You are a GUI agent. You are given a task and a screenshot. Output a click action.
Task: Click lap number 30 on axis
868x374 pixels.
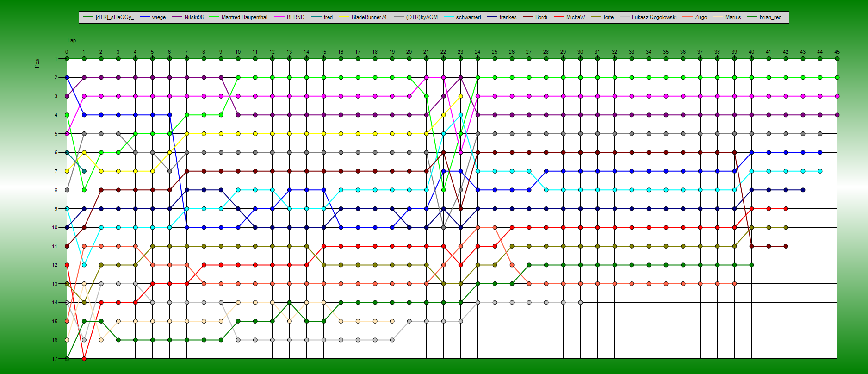pos(580,52)
